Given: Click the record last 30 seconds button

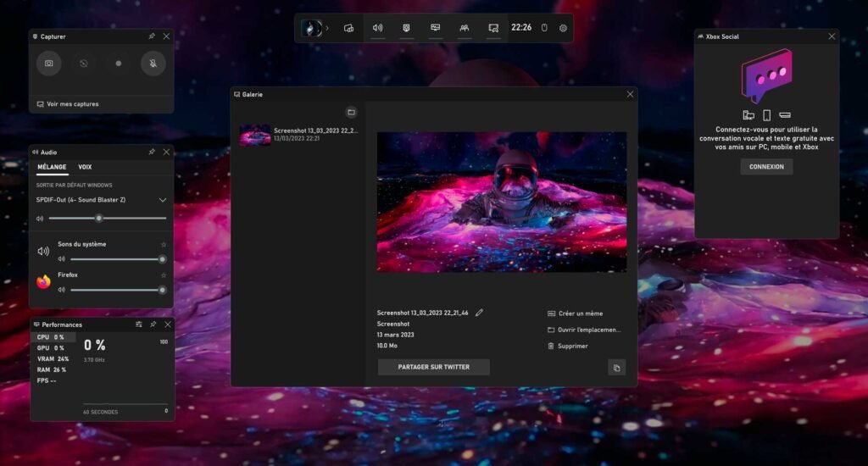Looking at the screenshot, I should point(84,64).
